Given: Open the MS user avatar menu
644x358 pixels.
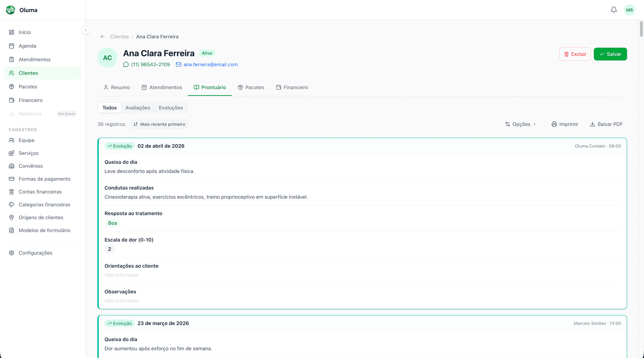Looking at the screenshot, I should click(x=629, y=10).
